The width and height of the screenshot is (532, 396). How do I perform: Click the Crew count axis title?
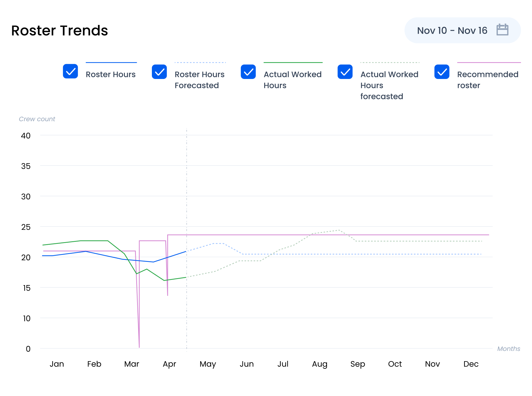37,119
